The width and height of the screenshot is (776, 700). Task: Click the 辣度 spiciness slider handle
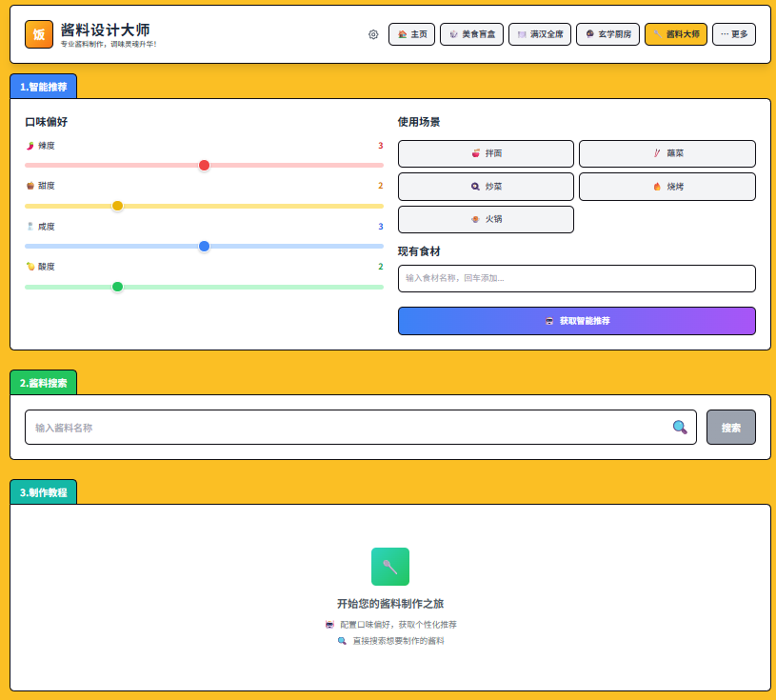point(204,165)
